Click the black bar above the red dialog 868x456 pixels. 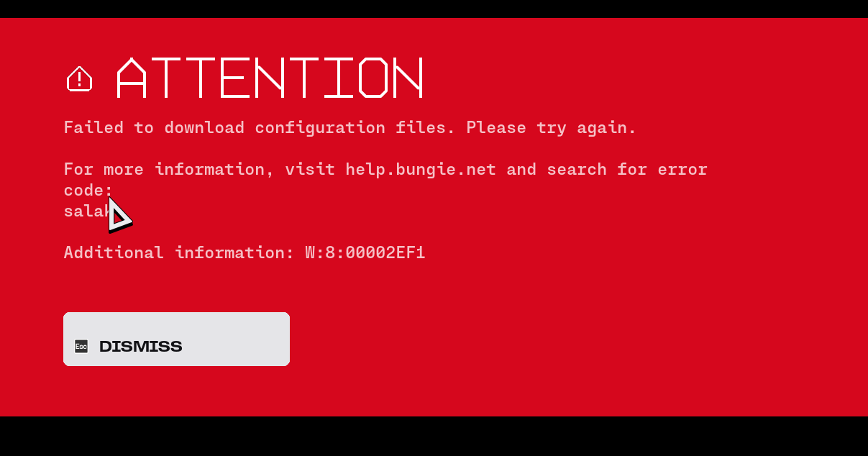click(x=434, y=9)
